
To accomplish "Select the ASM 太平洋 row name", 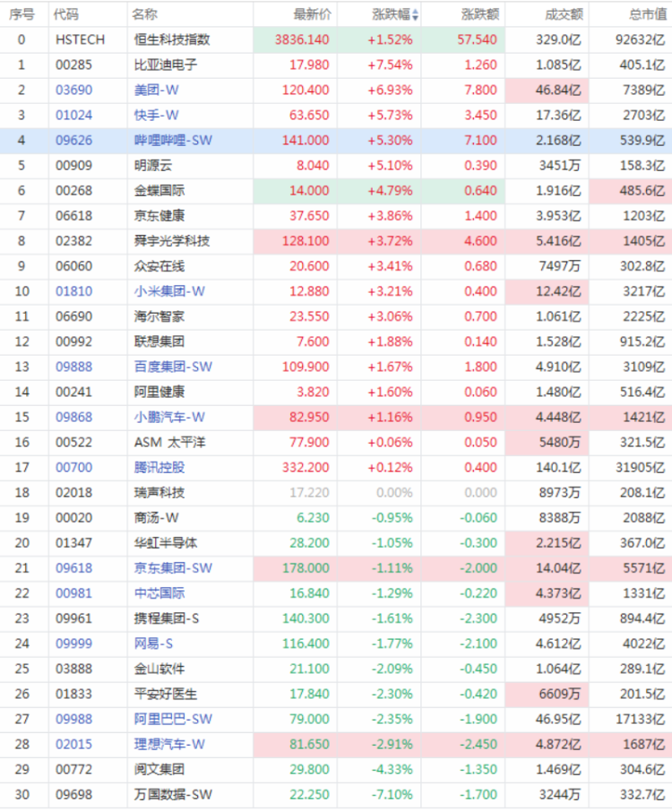I will click(x=169, y=443).
